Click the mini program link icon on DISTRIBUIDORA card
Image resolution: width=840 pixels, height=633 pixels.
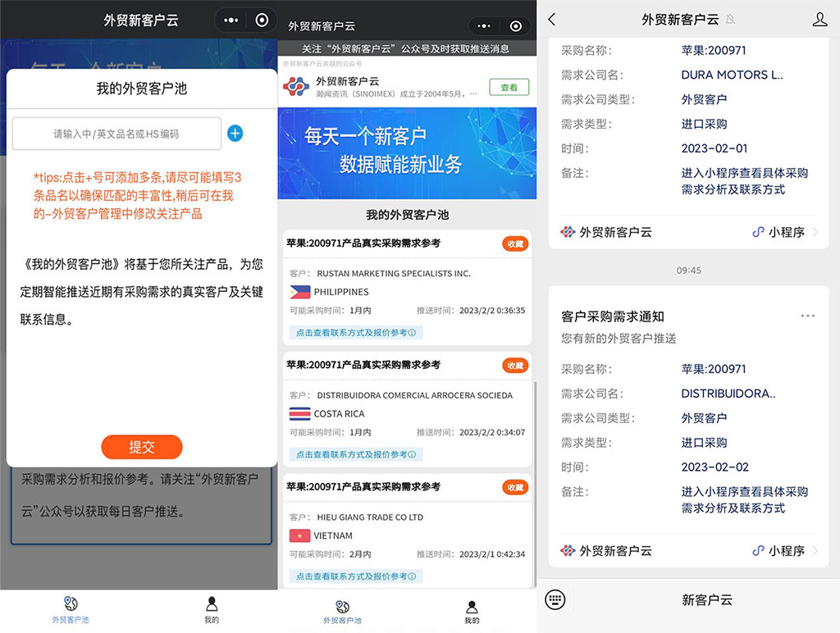tap(758, 550)
